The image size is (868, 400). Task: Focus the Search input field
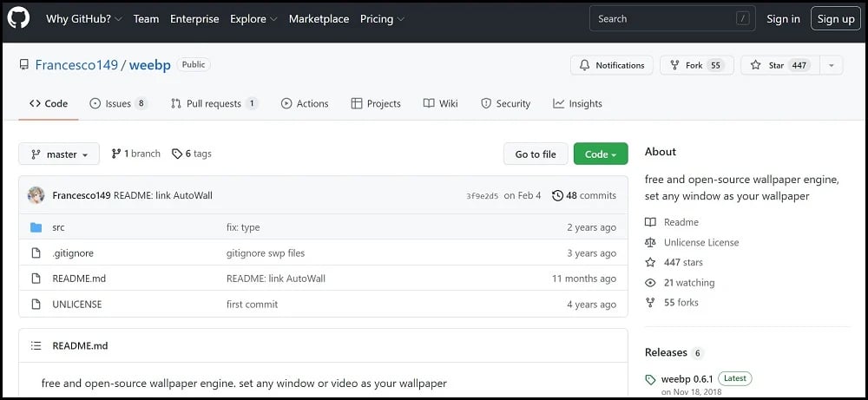point(673,19)
